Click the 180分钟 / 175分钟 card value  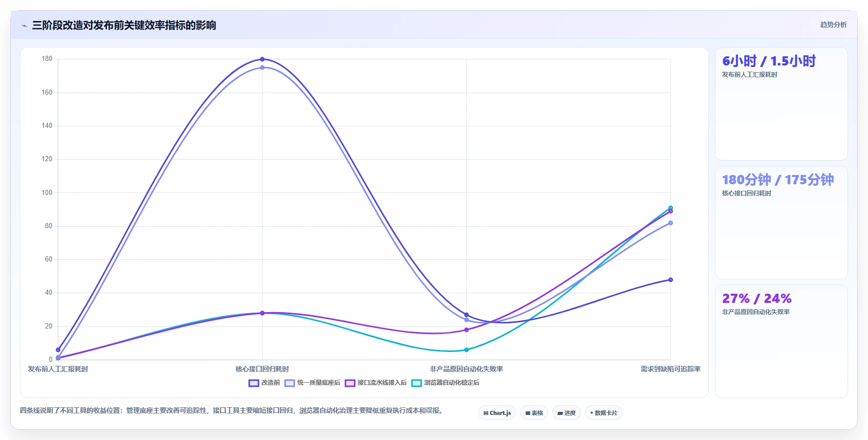[778, 180]
